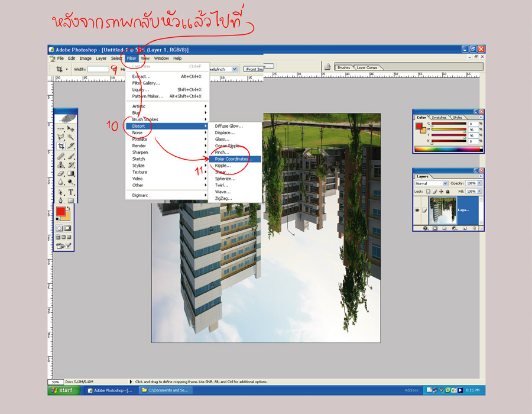532x414 pixels.
Task: Select the Clone Stamp tool
Action: 61,165
